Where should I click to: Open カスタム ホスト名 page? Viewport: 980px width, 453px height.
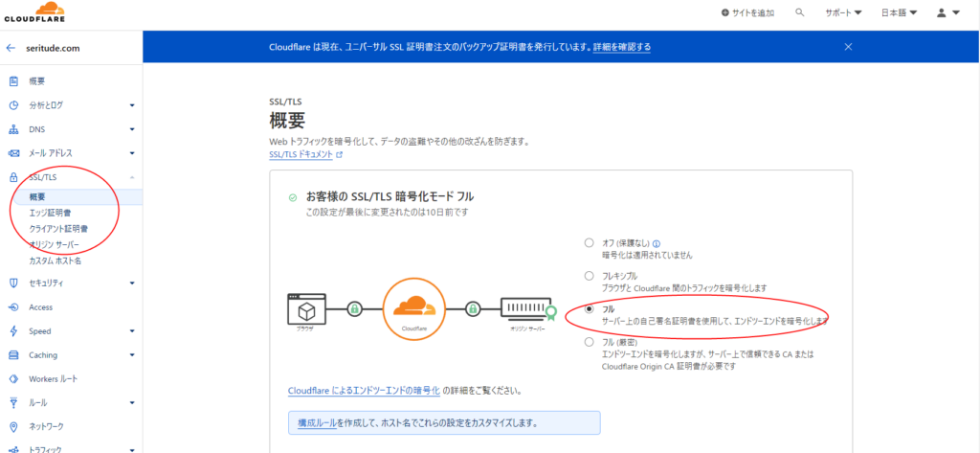(x=55, y=260)
